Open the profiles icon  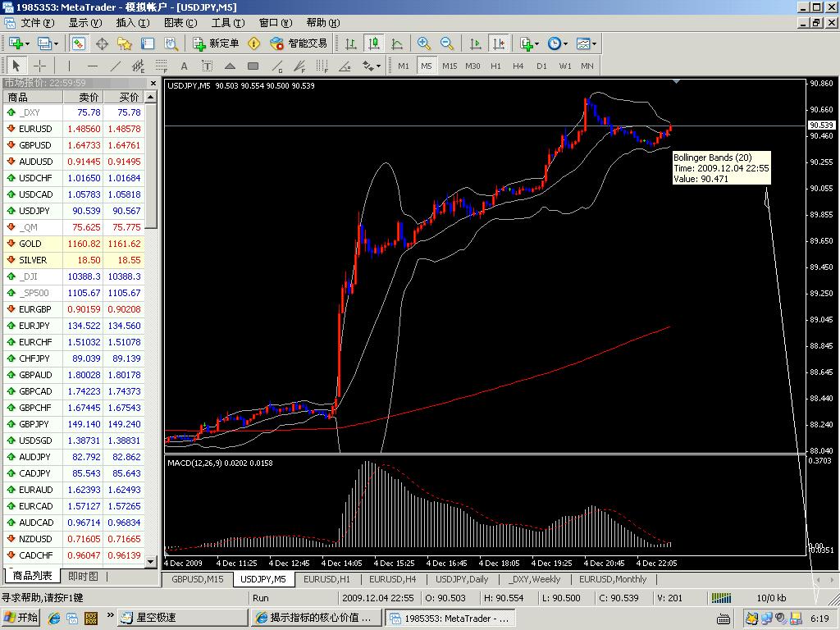tap(44, 43)
